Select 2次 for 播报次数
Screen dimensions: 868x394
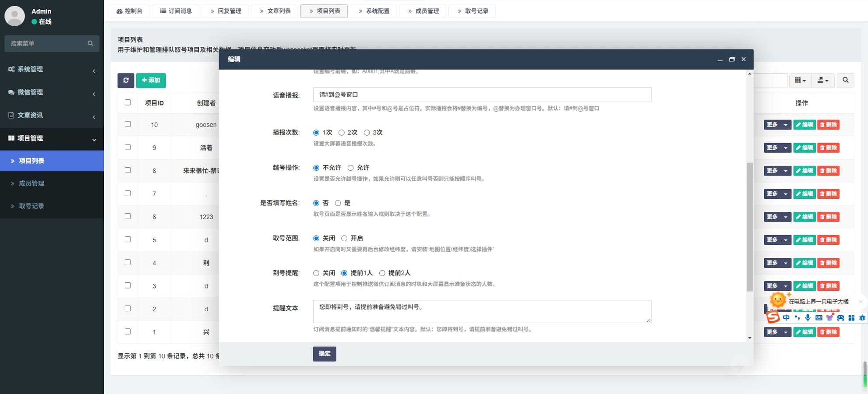(342, 133)
